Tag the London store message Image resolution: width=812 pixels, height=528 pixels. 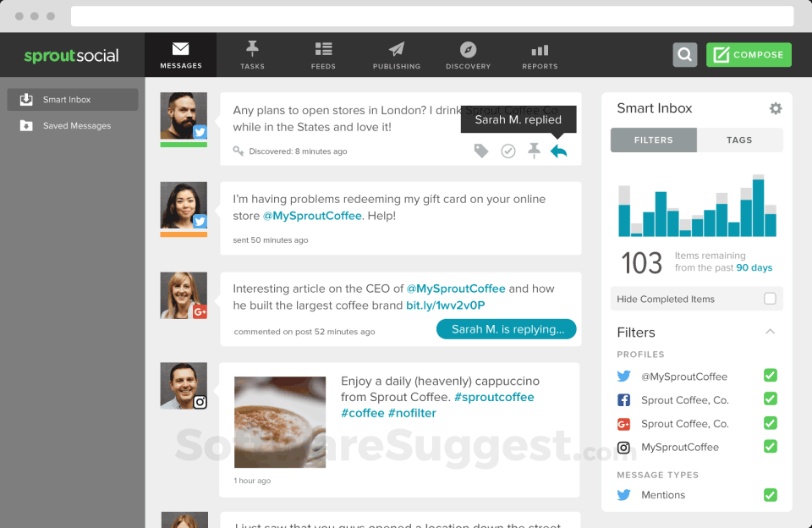(481, 151)
